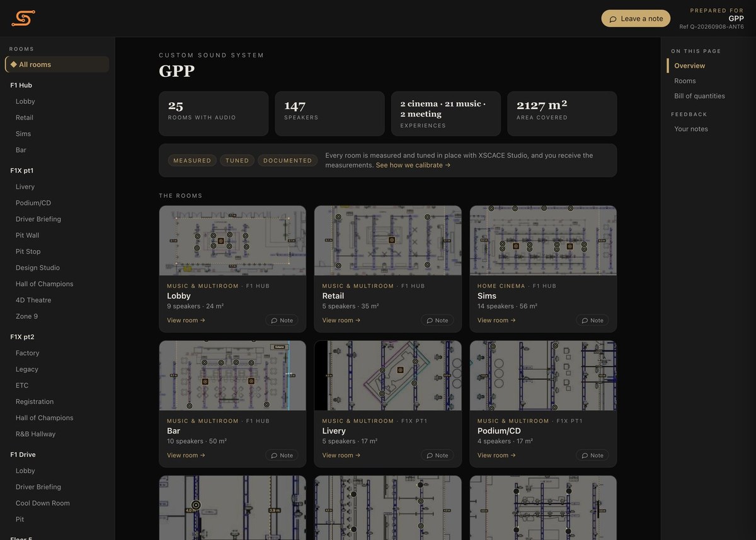The image size is (756, 540).
Task: Open Lobby under F1 Drive
Action: tap(25, 471)
